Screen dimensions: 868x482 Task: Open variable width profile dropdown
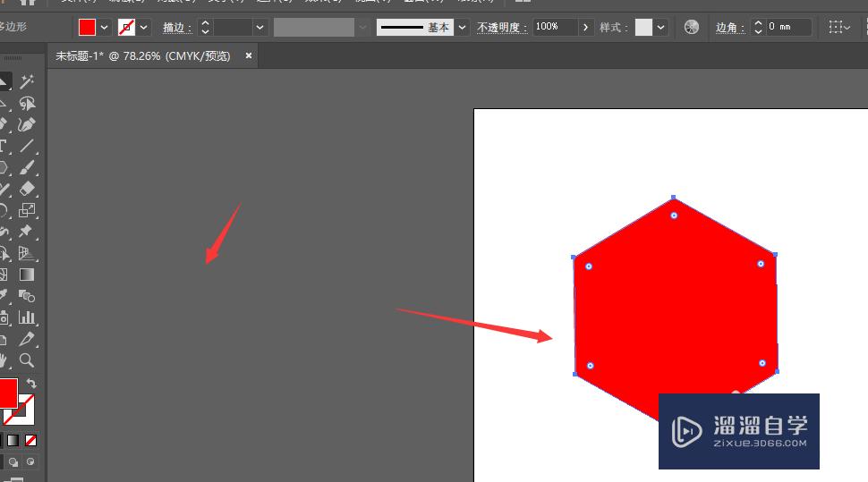coord(362,27)
